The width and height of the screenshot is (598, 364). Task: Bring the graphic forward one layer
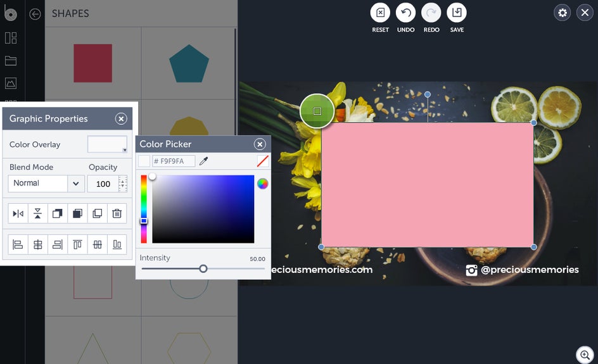click(x=58, y=213)
